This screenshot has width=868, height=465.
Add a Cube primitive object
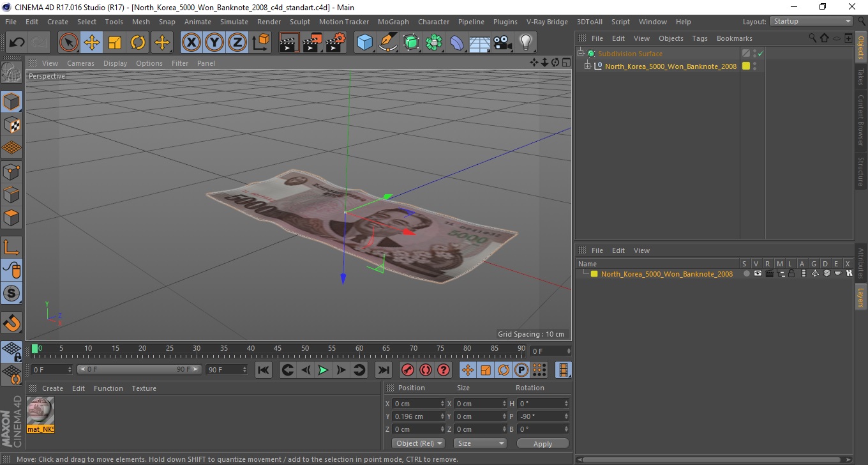click(x=364, y=43)
